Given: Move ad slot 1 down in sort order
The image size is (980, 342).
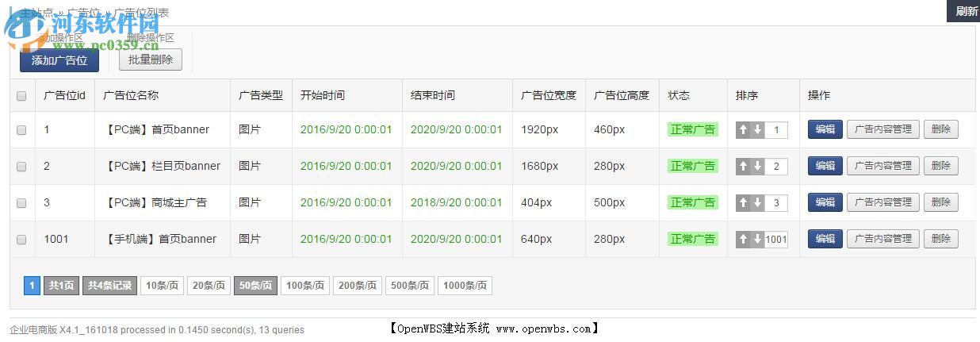Looking at the screenshot, I should 757,130.
